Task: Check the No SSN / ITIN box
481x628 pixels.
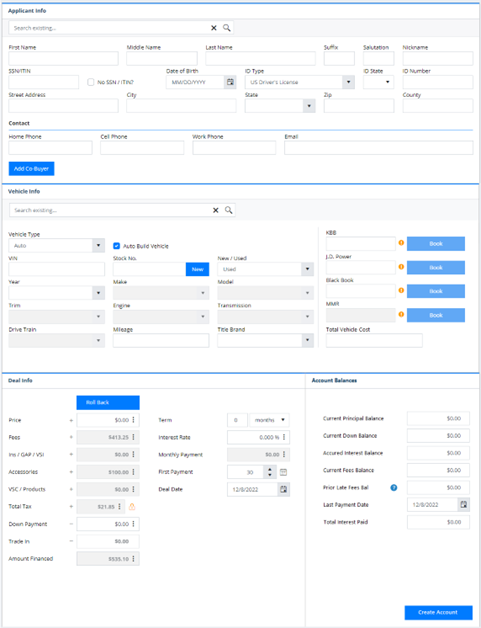Action: pos(91,82)
